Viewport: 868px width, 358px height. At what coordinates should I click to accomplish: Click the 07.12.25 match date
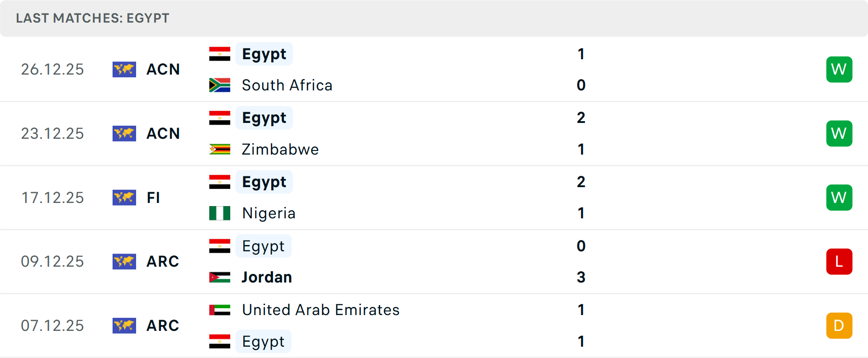pyautogui.click(x=52, y=326)
